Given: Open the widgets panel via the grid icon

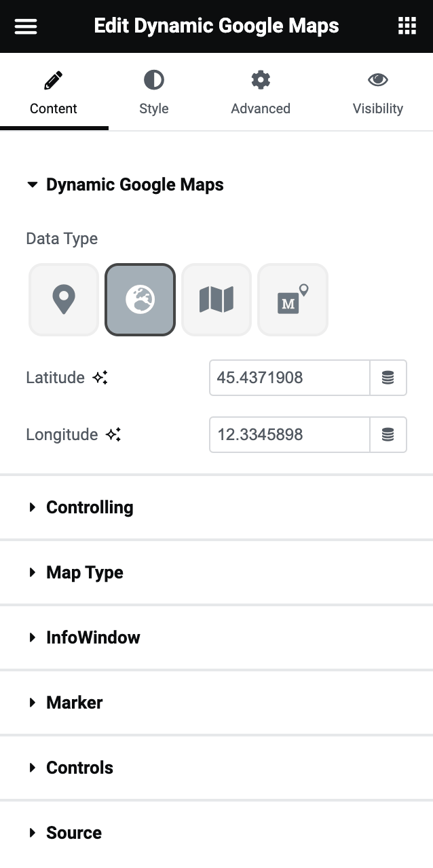Looking at the screenshot, I should tap(407, 26).
